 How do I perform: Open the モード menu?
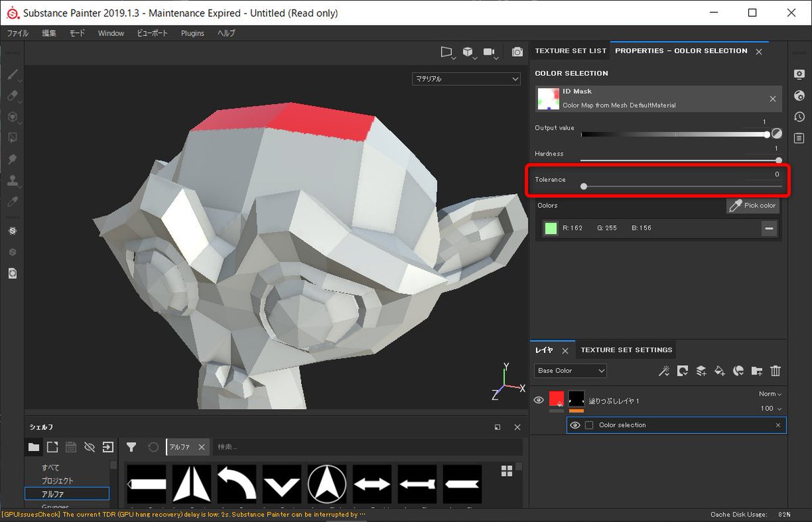click(77, 33)
